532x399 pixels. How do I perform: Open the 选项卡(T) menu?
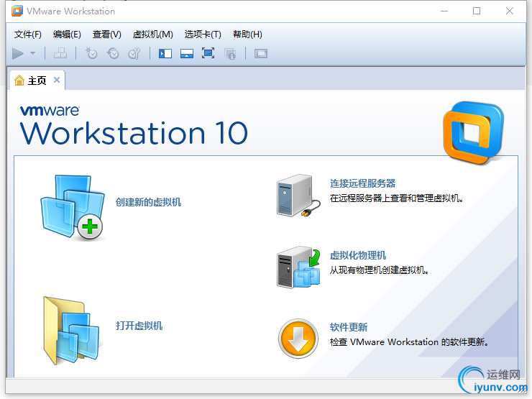tap(203, 35)
